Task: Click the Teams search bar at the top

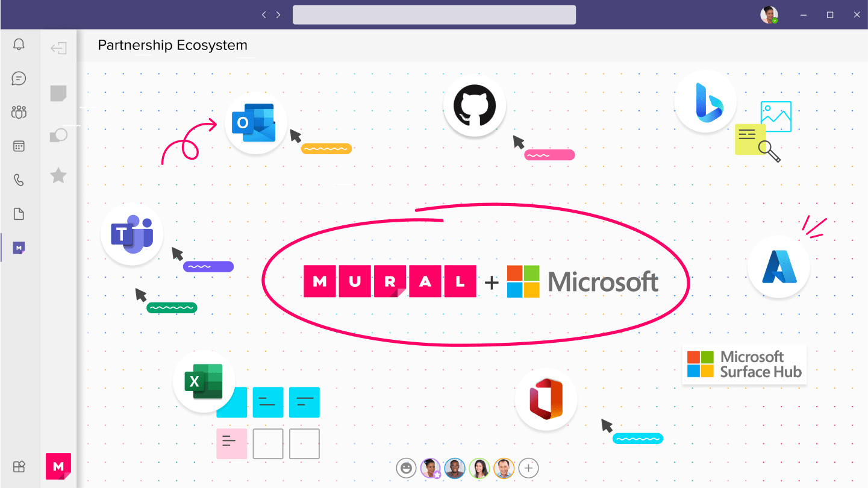Action: 434,14
